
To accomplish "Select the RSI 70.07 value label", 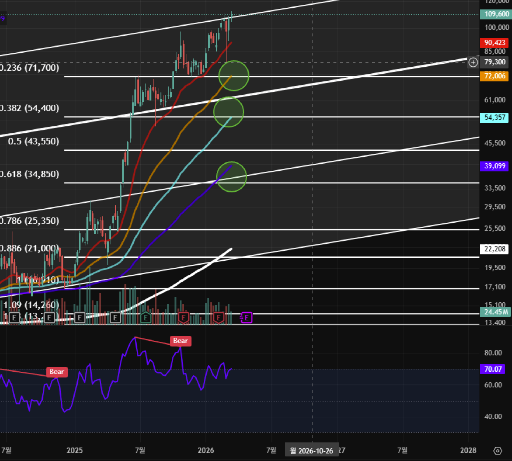I will (x=493, y=369).
